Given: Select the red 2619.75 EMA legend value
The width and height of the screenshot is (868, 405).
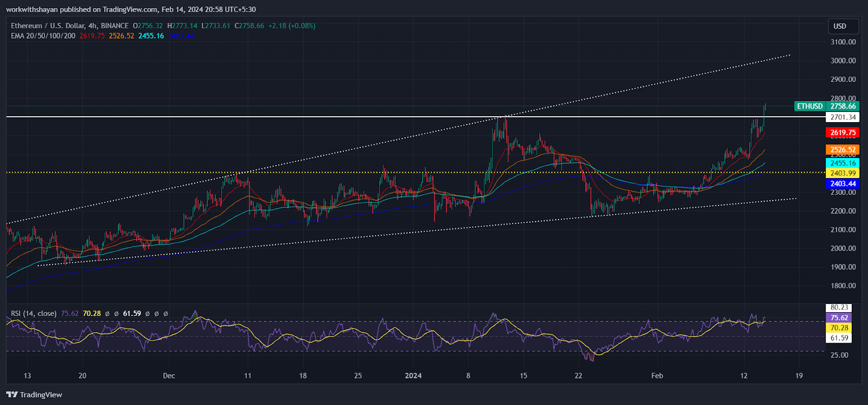Looking at the screenshot, I should pyautogui.click(x=92, y=36).
